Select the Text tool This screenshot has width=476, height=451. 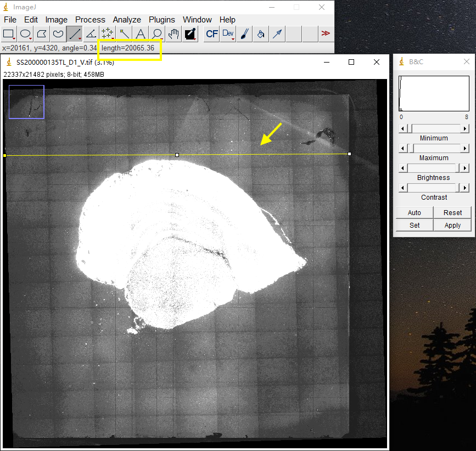140,34
